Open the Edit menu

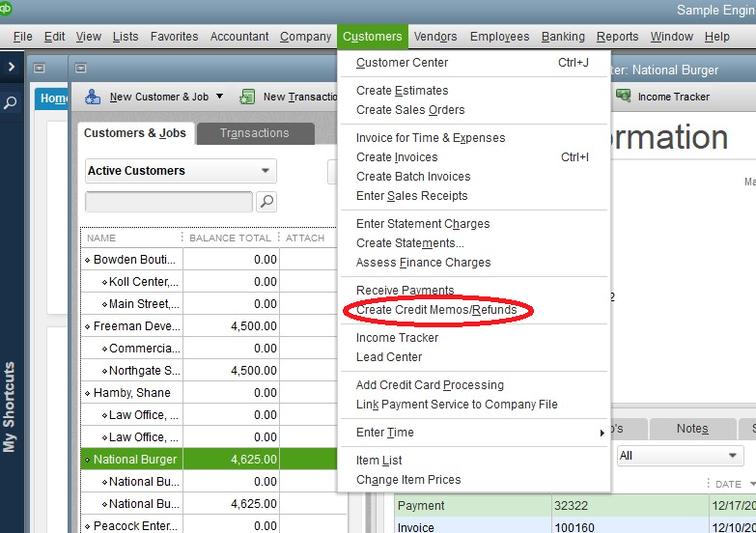[x=54, y=37]
